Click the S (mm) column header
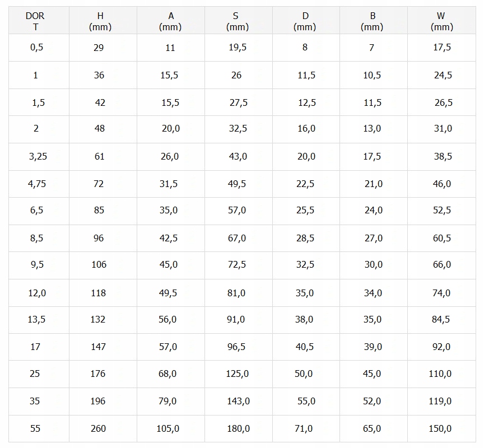The height and width of the screenshot is (448, 484). point(237,21)
